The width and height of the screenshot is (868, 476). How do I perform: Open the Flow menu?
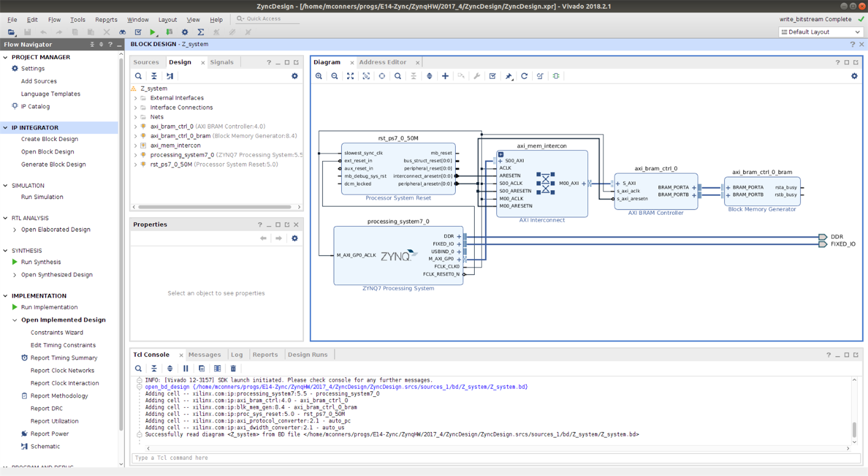[54, 20]
